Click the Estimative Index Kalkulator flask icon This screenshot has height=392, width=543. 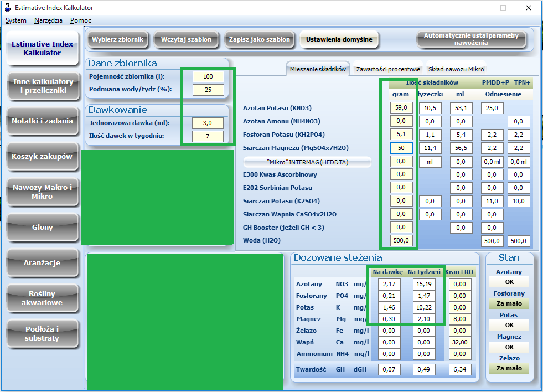point(8,7)
